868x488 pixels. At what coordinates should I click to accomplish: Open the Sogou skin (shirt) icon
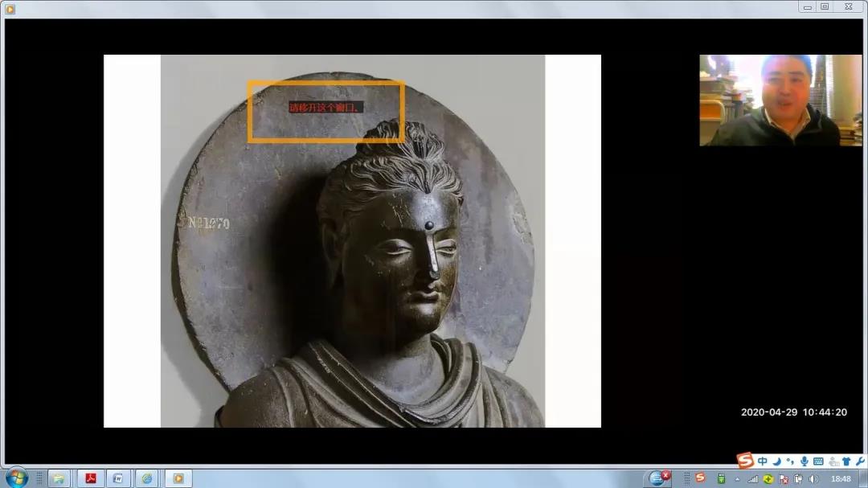846,461
